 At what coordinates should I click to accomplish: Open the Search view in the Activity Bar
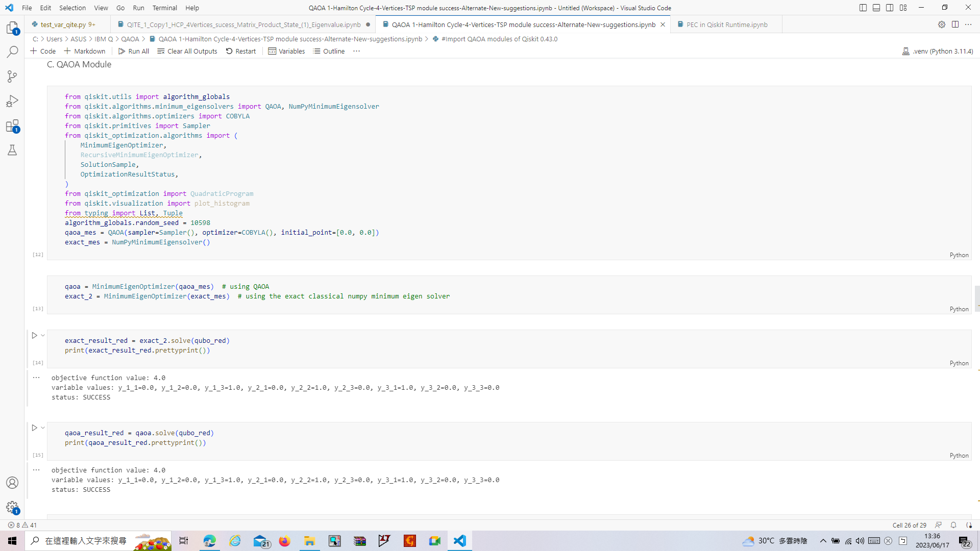(12, 52)
